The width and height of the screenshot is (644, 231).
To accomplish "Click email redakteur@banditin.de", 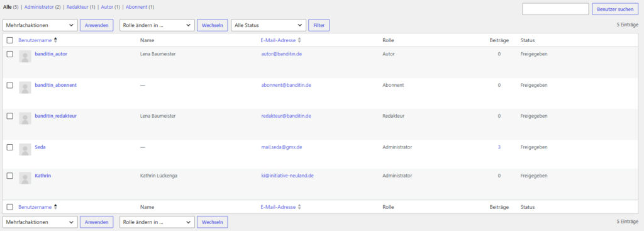I will 286,116.
